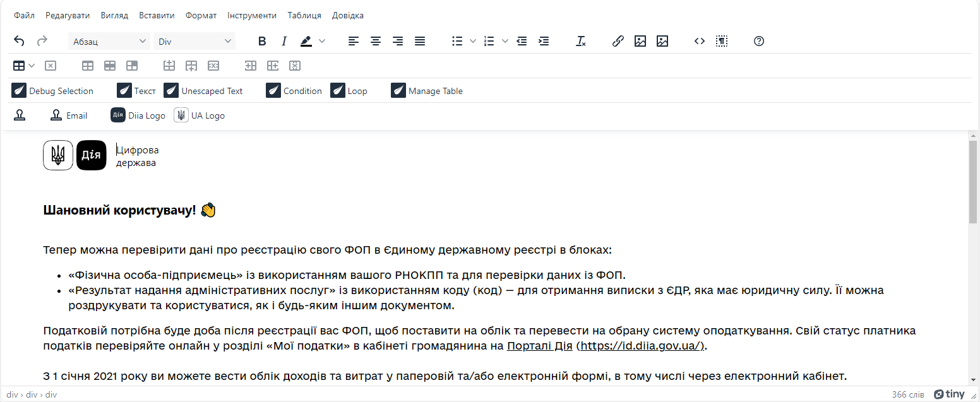This screenshot has width=980, height=402.
Task: Click the Manage Table button
Action: coord(427,91)
